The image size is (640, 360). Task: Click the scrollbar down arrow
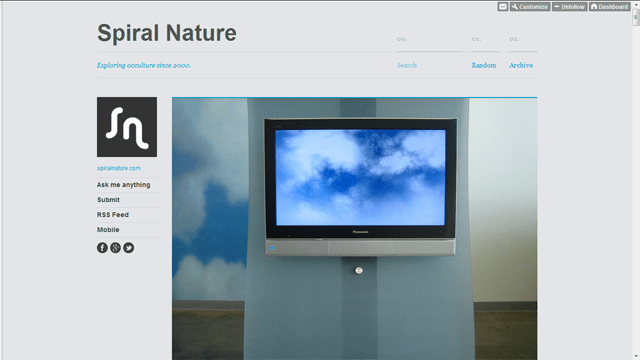[x=636, y=356]
